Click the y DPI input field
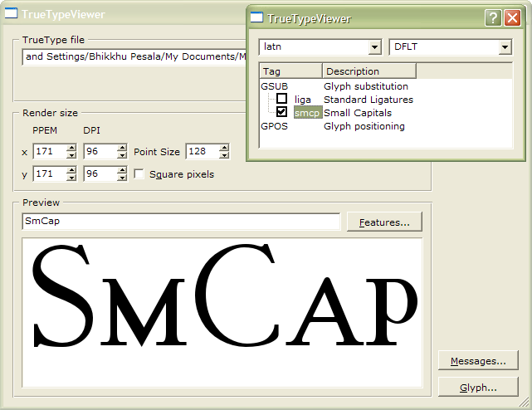 click(100, 173)
